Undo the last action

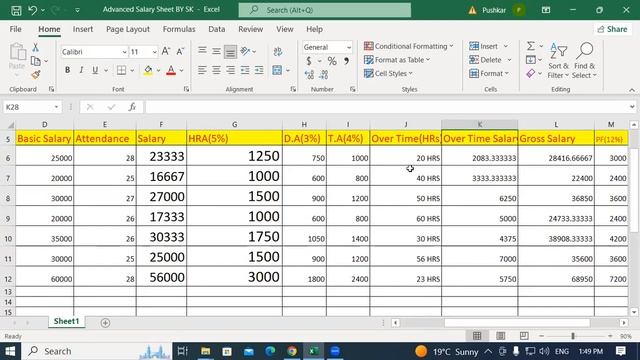point(33,10)
